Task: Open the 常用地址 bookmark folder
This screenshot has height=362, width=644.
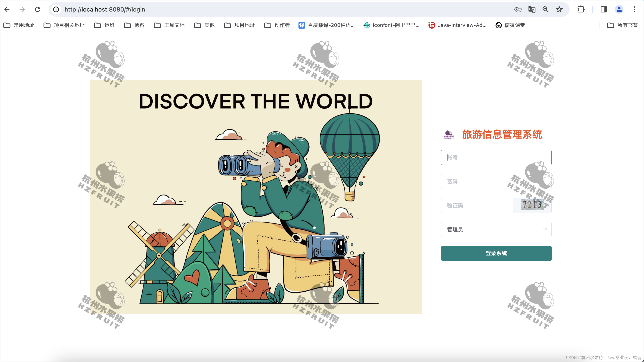Action: (19, 25)
